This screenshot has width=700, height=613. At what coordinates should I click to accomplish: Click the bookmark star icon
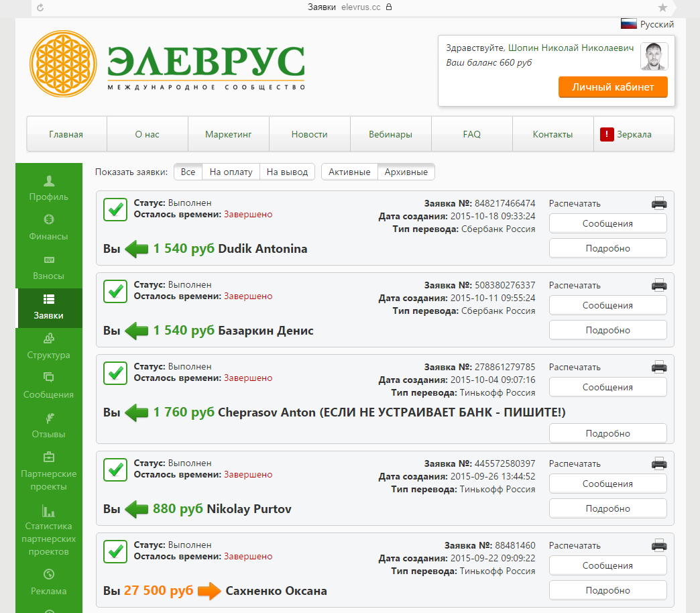click(662, 7)
